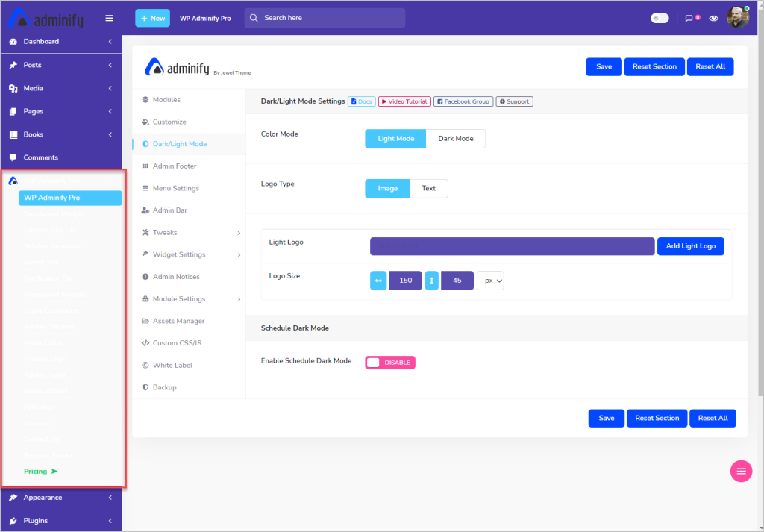This screenshot has width=764, height=532.
Task: Click the Pages icon in sidebar
Action: click(13, 111)
